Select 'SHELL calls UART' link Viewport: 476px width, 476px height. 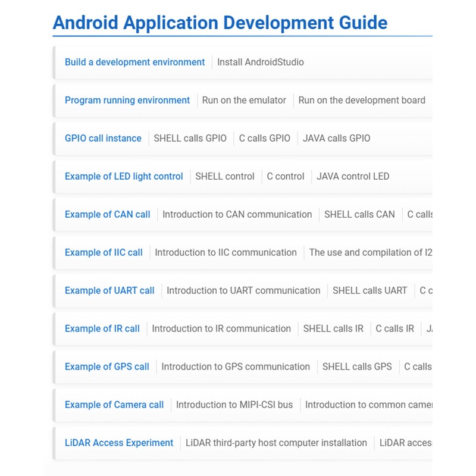[369, 290]
